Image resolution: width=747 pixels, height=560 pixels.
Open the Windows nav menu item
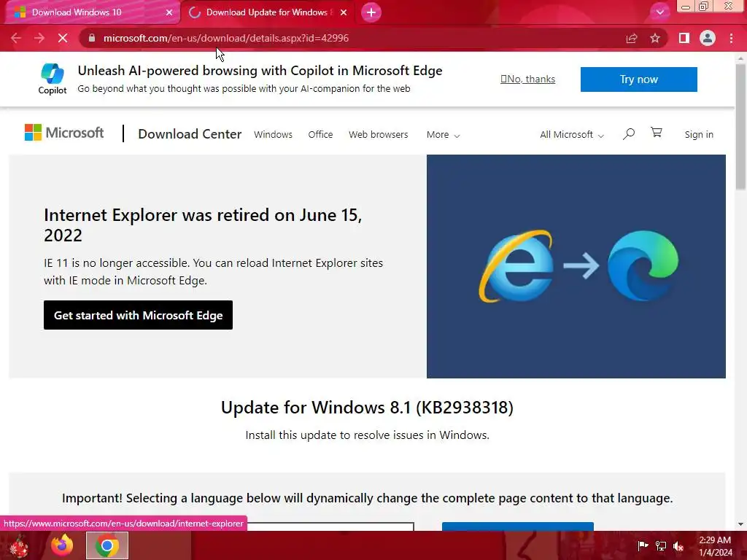[x=273, y=135]
